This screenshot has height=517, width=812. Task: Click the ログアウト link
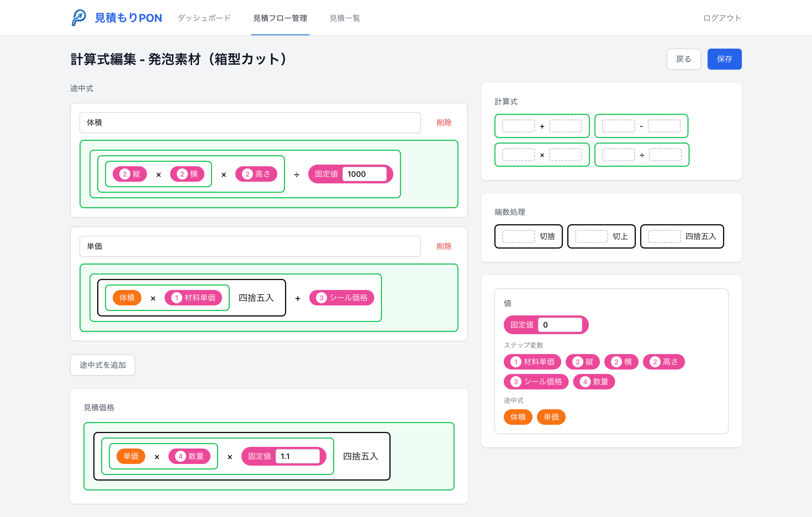722,18
